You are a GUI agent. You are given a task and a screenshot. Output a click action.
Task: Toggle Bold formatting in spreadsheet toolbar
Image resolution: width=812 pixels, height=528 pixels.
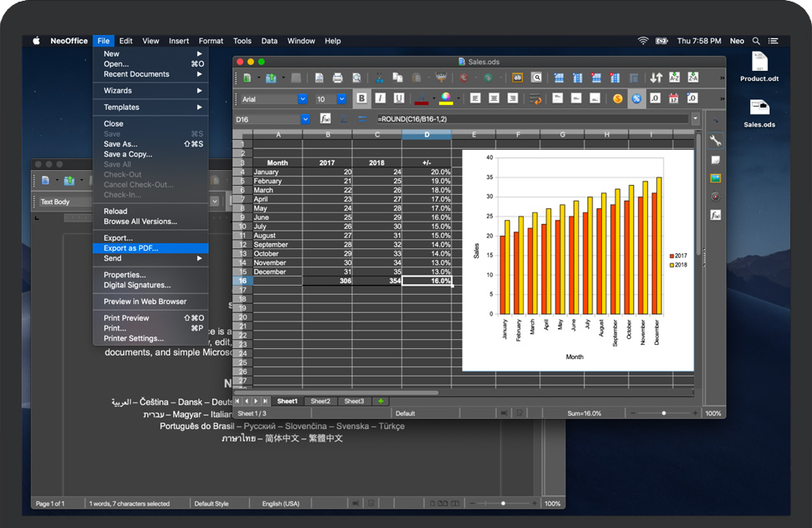click(361, 98)
